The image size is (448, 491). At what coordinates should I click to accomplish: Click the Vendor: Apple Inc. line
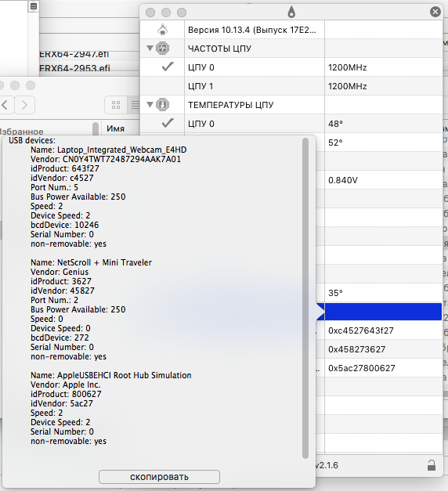[66, 384]
